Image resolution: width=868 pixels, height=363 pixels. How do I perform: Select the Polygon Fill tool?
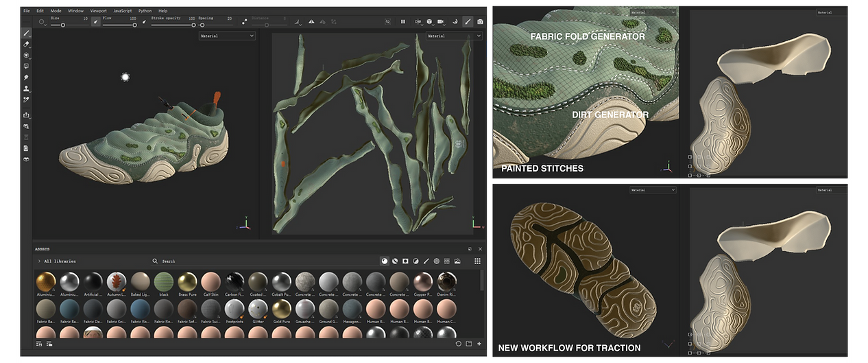coord(27,66)
